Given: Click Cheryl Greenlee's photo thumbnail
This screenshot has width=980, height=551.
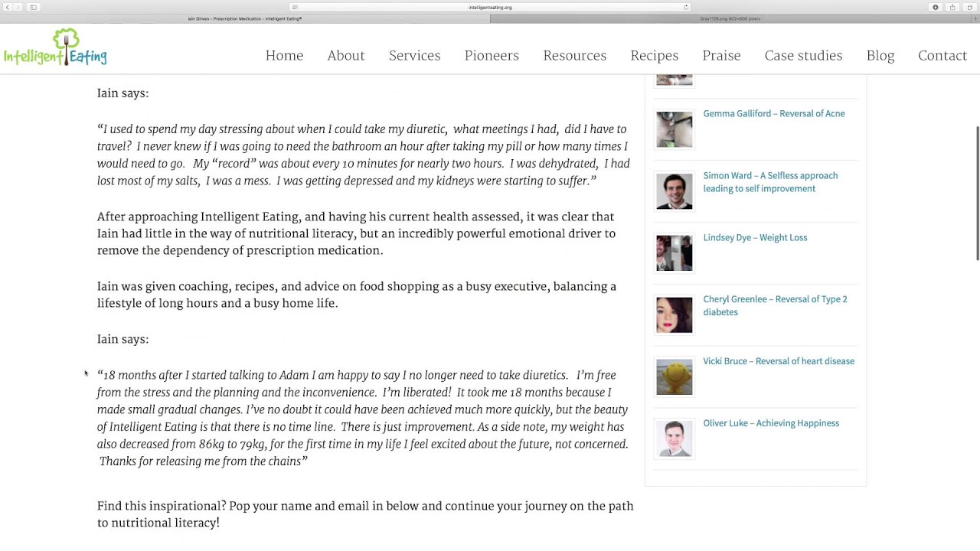Looking at the screenshot, I should point(674,315).
